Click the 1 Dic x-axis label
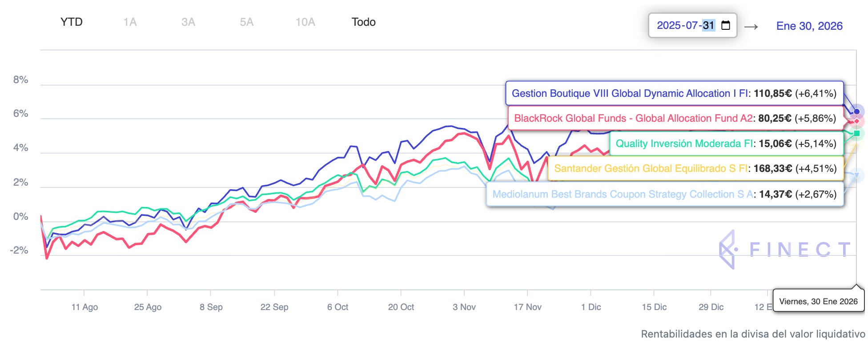The width and height of the screenshot is (868, 342). click(x=591, y=307)
